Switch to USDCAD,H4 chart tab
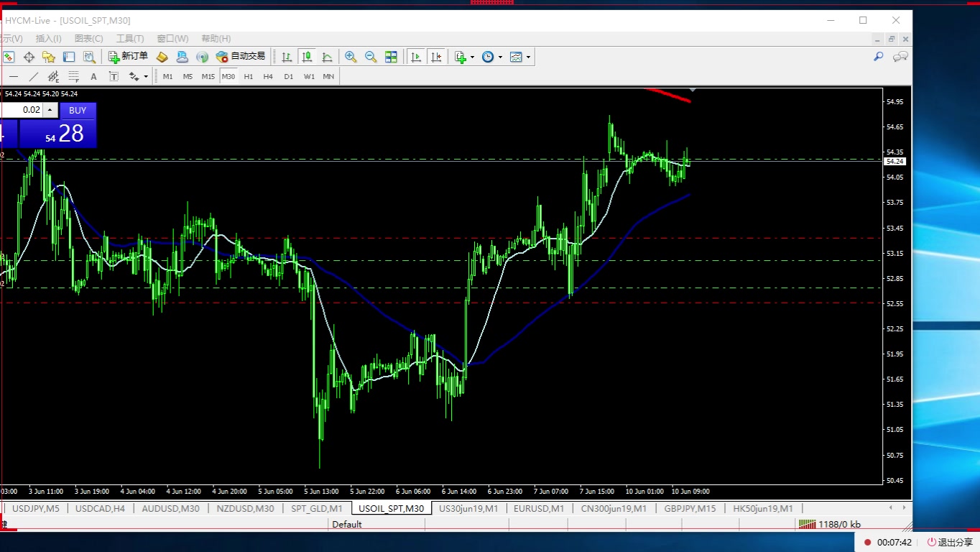 (100, 508)
